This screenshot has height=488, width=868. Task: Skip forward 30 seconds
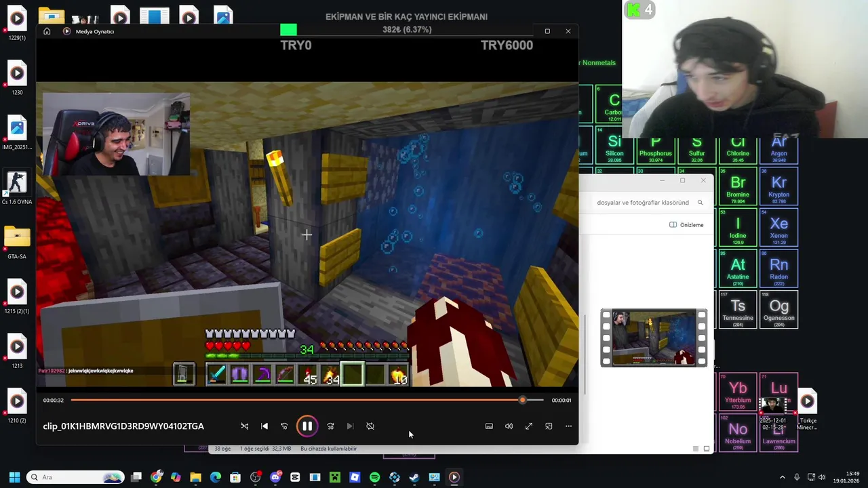pos(330,426)
